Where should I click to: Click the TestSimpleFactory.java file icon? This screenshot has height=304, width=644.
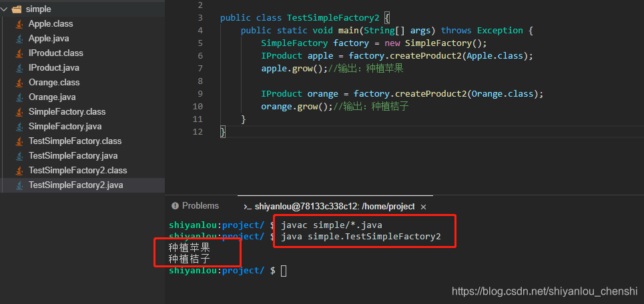point(19,156)
